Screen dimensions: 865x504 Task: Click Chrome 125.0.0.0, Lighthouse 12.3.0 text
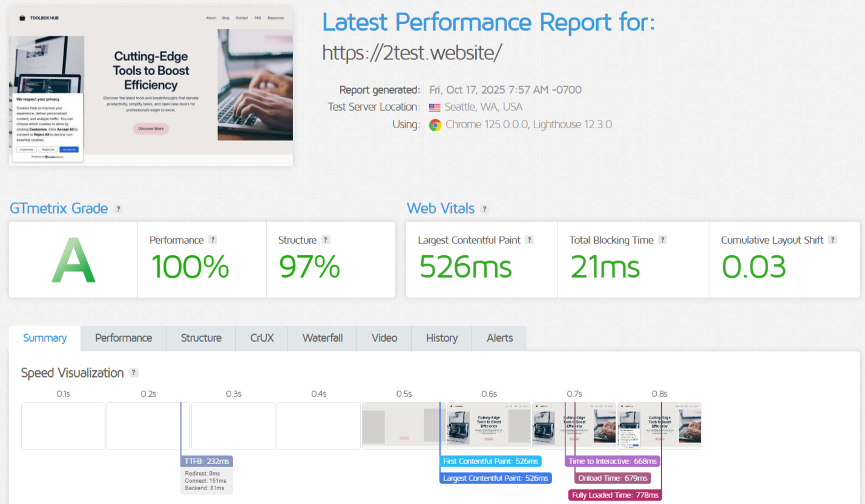click(528, 125)
